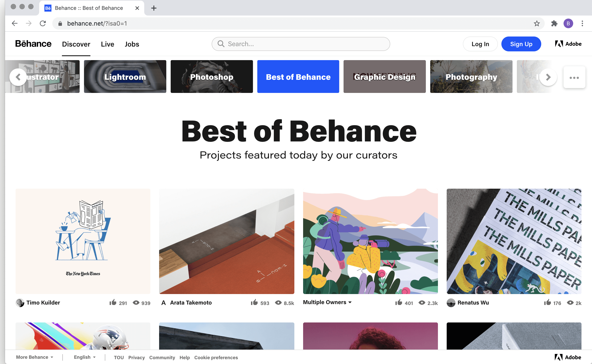This screenshot has width=592, height=364.
Task: Click the Adobe logo in footer
Action: point(568,357)
